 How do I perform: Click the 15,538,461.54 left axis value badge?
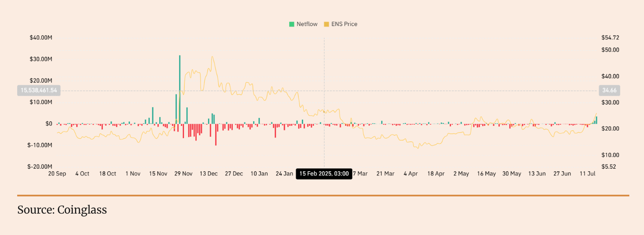tap(39, 90)
